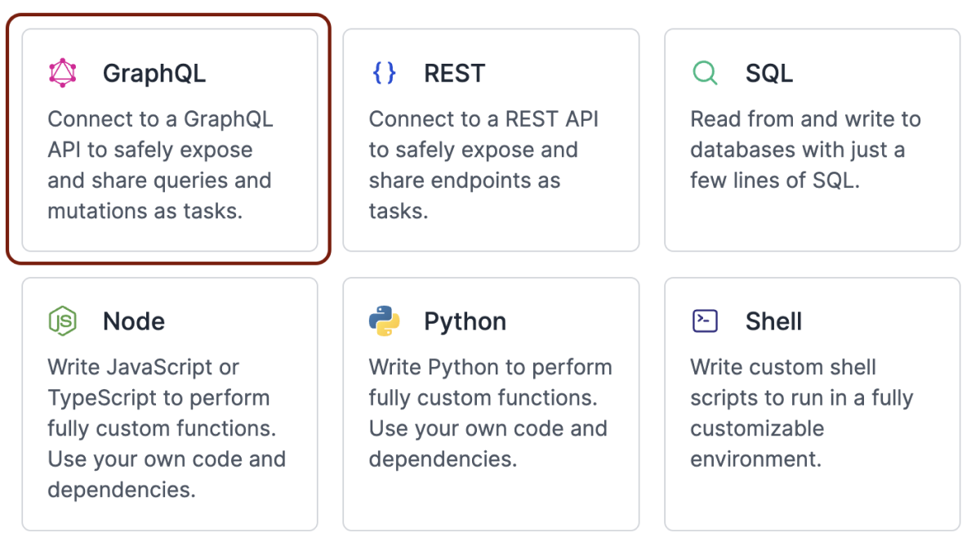Click the green Node JS hexagon icon
Screen dimensions: 980x555
click(62, 321)
